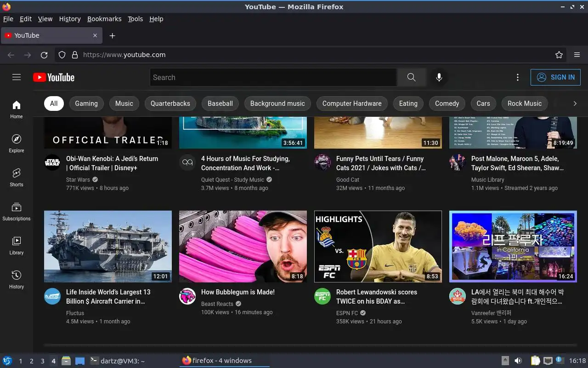The width and height of the screenshot is (588, 368).
Task: Click the Vanreefer channel avatar
Action: (457, 296)
